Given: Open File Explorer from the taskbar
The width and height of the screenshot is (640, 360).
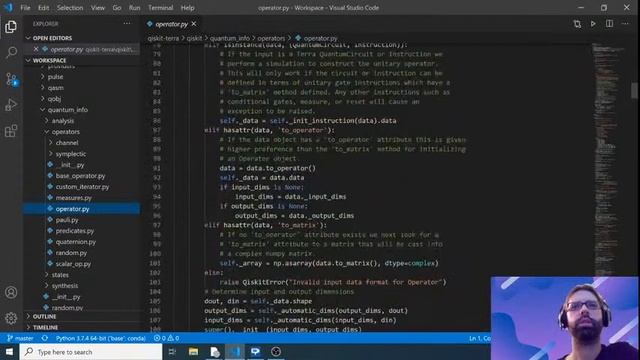Looking at the screenshot, I should (x=193, y=352).
